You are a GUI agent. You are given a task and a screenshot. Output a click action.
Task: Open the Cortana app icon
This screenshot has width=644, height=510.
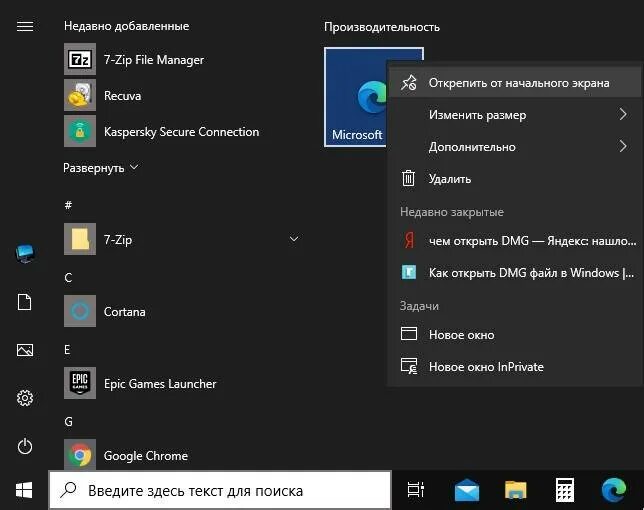(80, 311)
